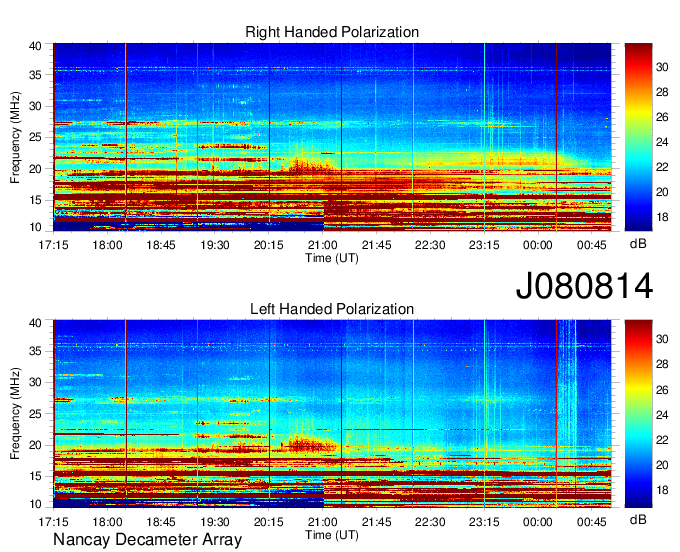Viewport: 680px width, 552px height.
Task: Click the 20 MHz tick on the lower plot
Action: click(x=36, y=445)
